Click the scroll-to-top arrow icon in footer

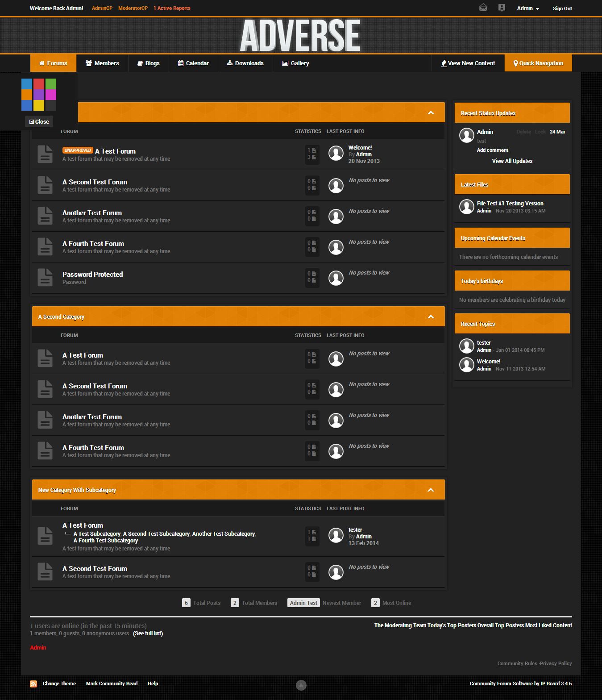point(301,685)
